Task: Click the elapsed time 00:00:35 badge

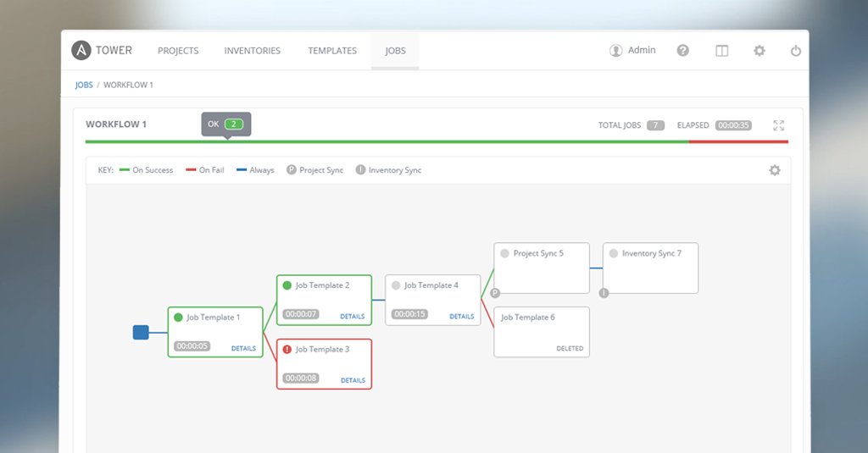Action: (x=733, y=125)
